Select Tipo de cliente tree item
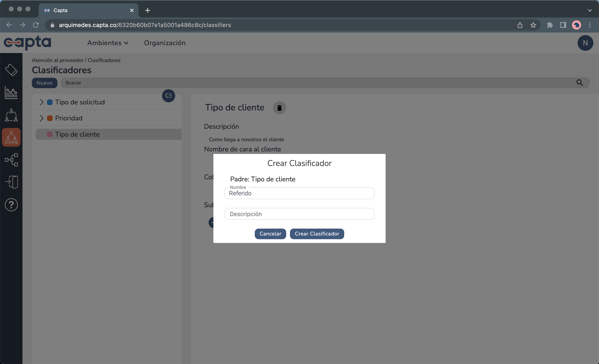Image resolution: width=599 pixels, height=364 pixels. point(77,134)
